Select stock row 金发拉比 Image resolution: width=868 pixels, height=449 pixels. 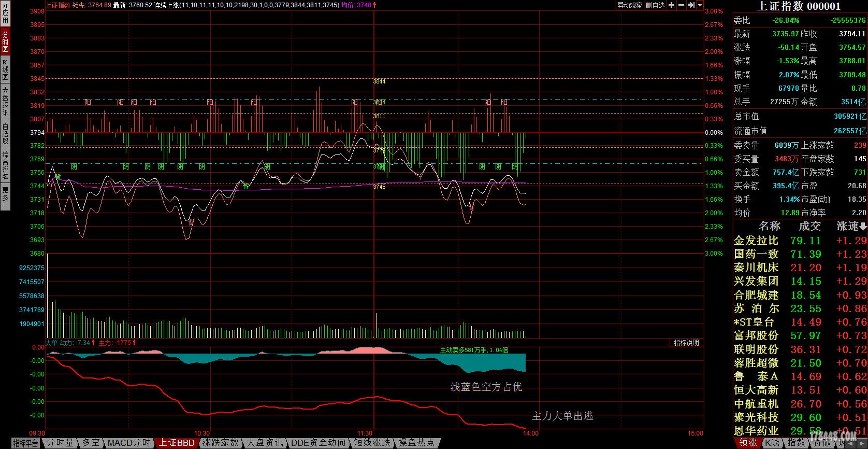[x=800, y=241]
